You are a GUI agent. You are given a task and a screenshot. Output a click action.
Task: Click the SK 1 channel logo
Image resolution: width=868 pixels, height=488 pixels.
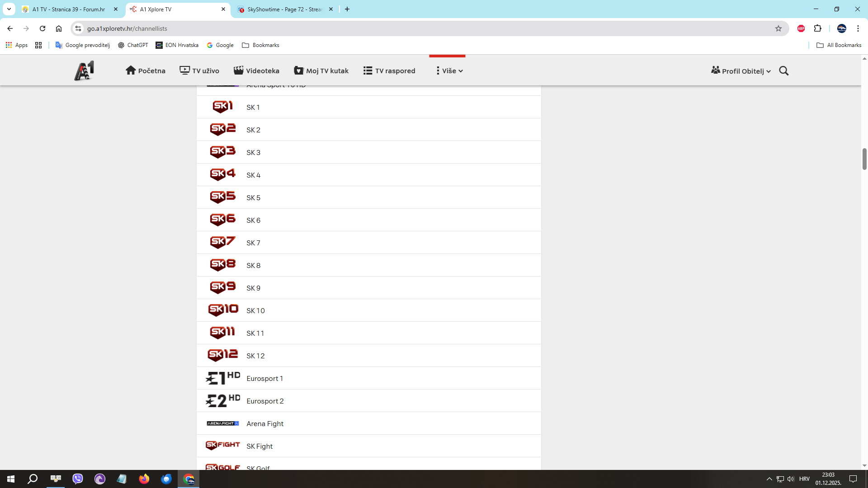point(222,107)
